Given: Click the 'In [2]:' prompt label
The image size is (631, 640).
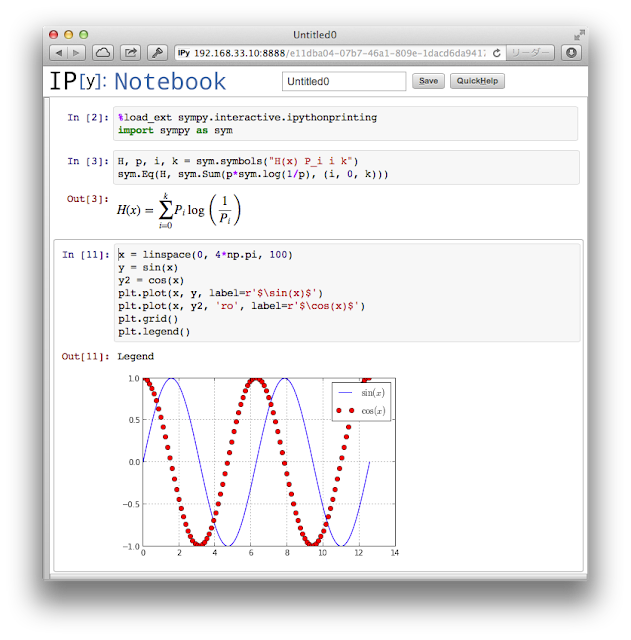Looking at the screenshot, I should click(x=88, y=118).
